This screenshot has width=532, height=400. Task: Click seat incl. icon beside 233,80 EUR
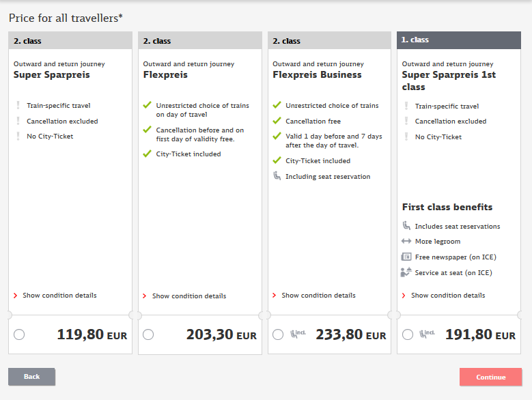[298, 334]
